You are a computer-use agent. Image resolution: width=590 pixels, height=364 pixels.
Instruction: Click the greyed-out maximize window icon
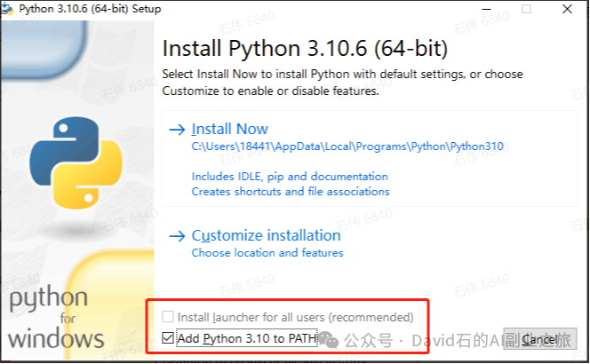click(x=526, y=9)
